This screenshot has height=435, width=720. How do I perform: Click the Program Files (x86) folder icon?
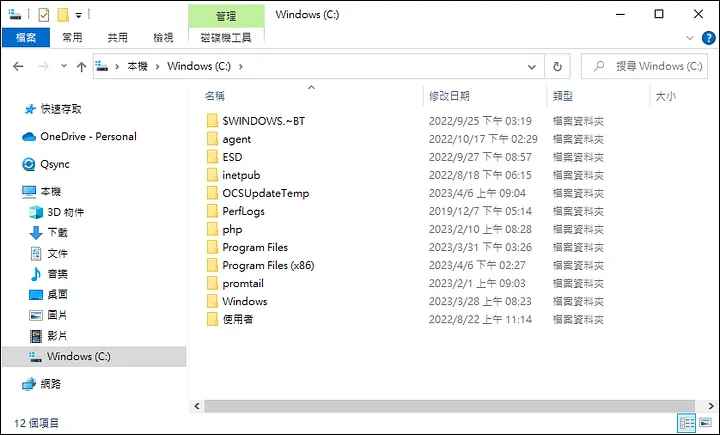[212, 265]
